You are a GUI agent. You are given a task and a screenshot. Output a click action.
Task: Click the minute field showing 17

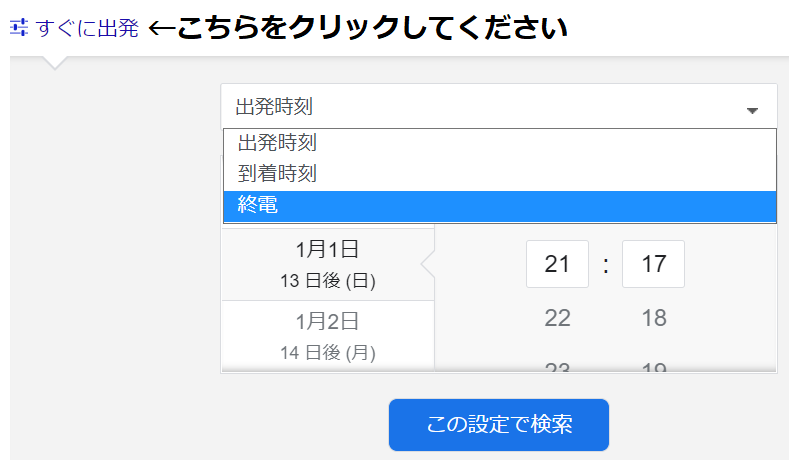click(653, 265)
